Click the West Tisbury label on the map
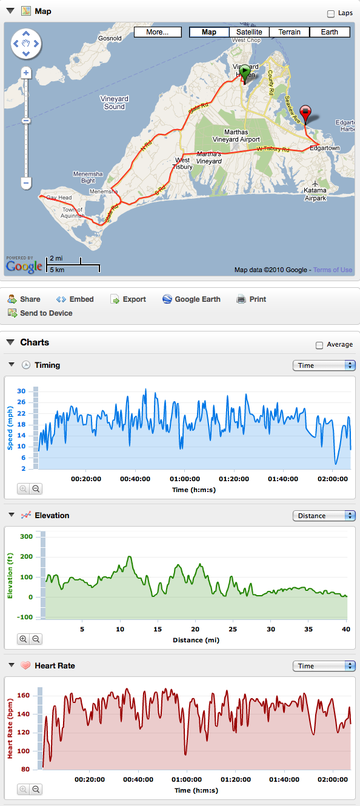This screenshot has height=806, width=360. [184, 163]
